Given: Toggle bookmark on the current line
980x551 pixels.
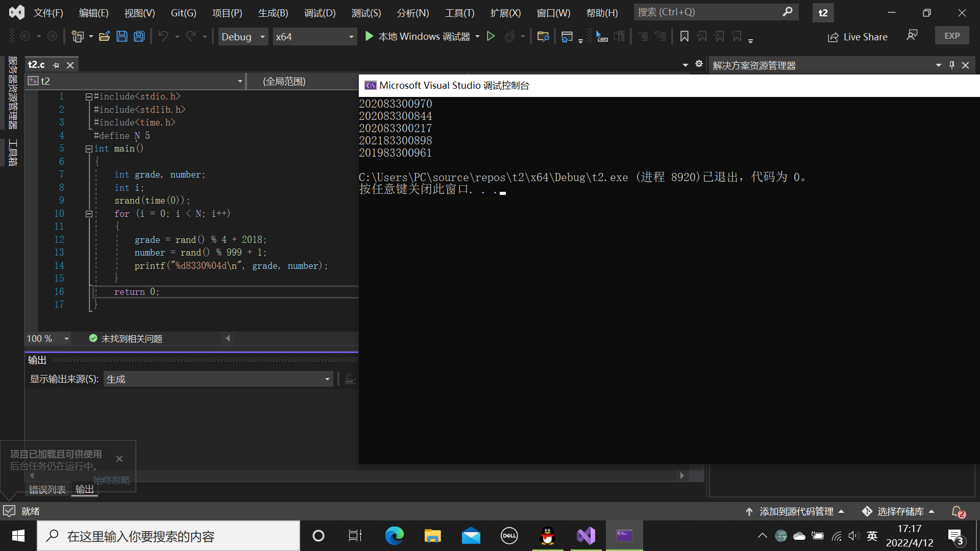Looking at the screenshot, I should [x=684, y=36].
